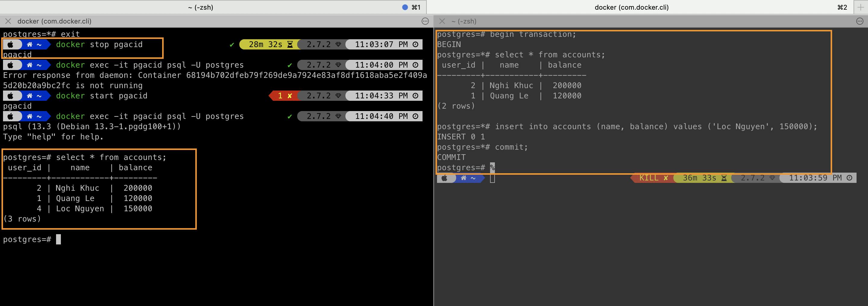Click the "BEGIN" output line
The width and height of the screenshot is (868, 306).
click(449, 45)
